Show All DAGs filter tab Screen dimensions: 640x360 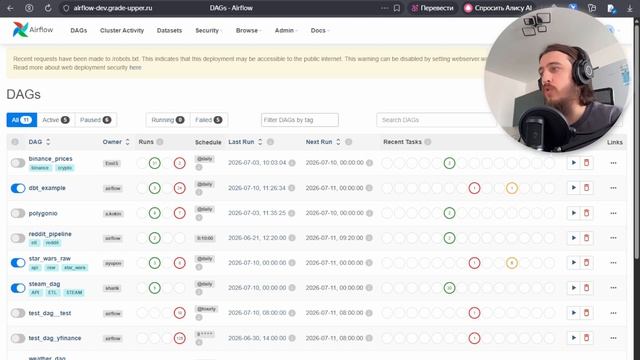(x=22, y=120)
